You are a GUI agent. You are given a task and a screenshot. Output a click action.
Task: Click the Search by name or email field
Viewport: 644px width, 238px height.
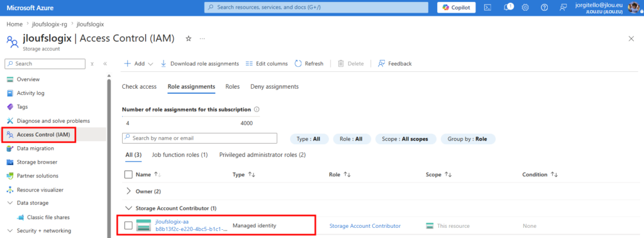tap(199, 138)
